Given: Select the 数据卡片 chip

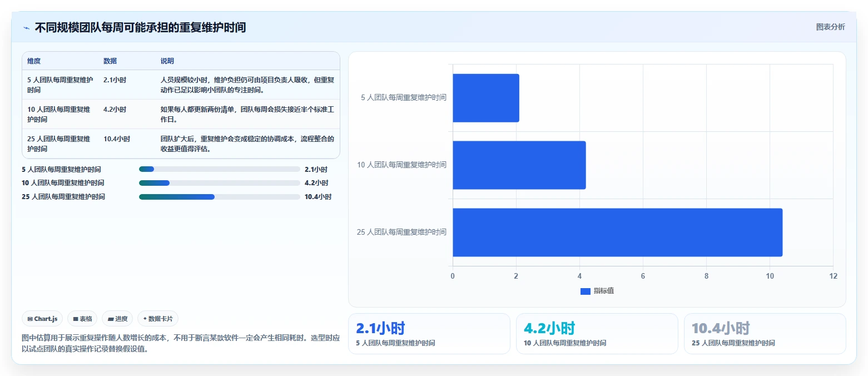Looking at the screenshot, I should coord(158,319).
